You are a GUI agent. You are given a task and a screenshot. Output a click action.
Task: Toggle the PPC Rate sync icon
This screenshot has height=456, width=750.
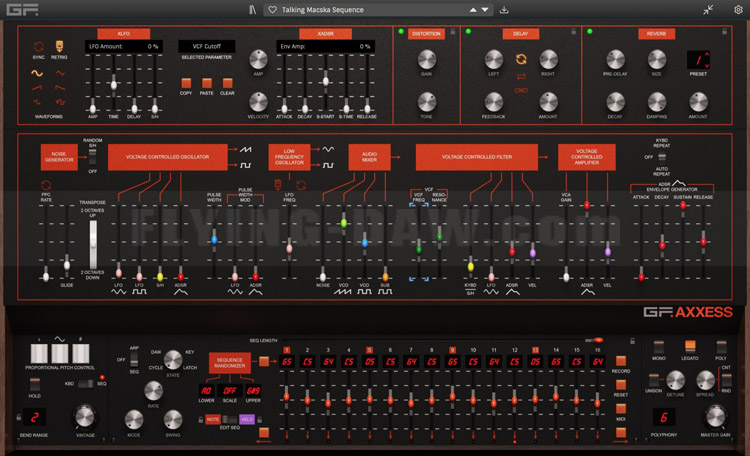pyautogui.click(x=46, y=185)
